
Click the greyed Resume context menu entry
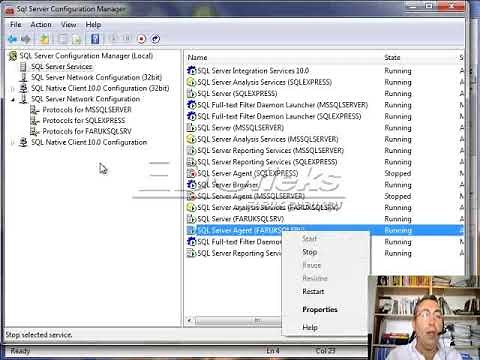point(315,278)
